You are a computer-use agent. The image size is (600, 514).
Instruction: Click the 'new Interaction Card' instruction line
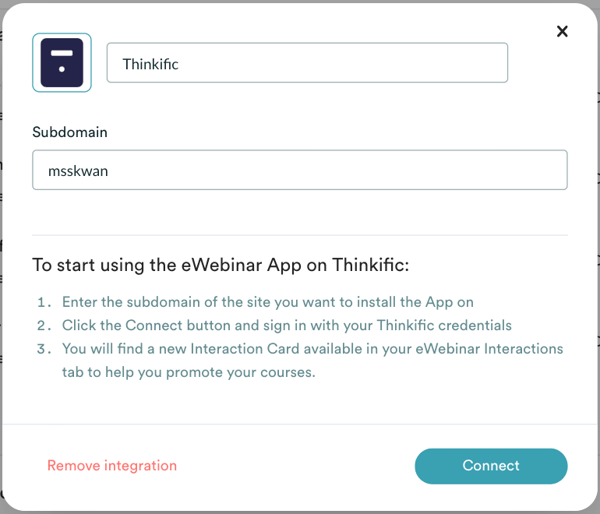312,348
